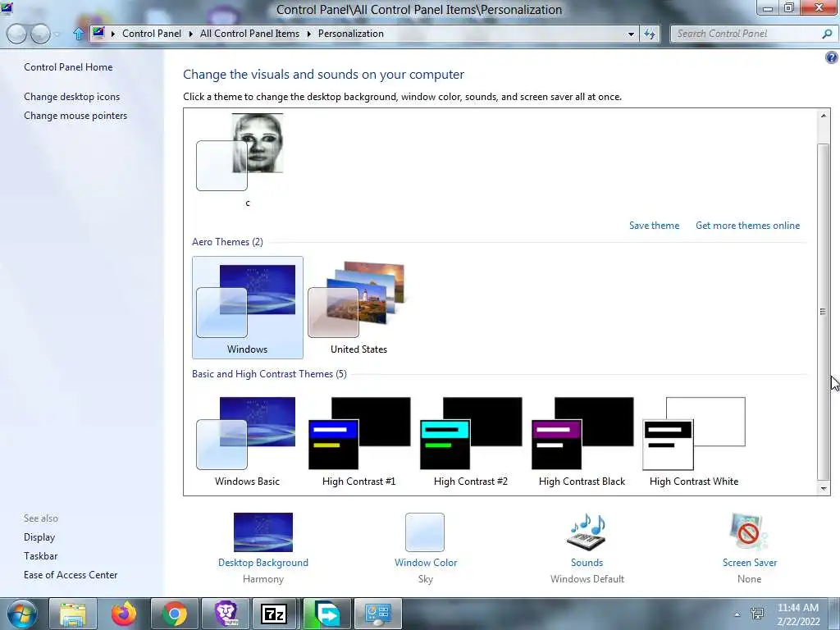Launch Google Chrome from the taskbar

175,614
